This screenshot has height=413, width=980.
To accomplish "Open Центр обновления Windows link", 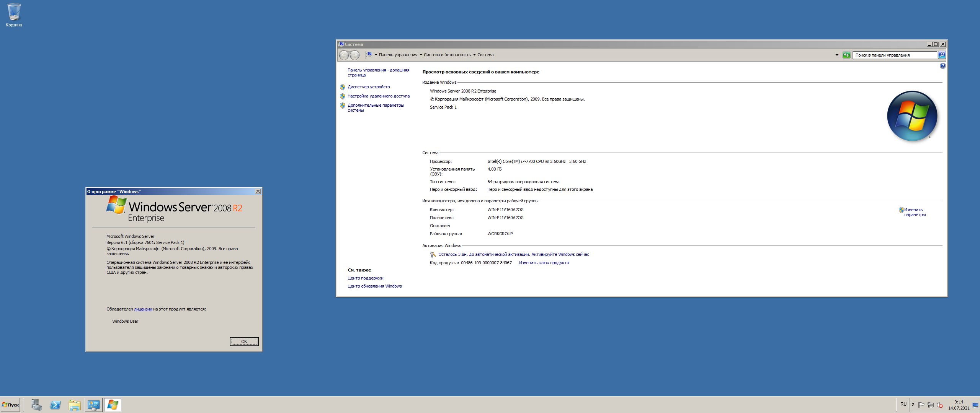I will coord(374,286).
